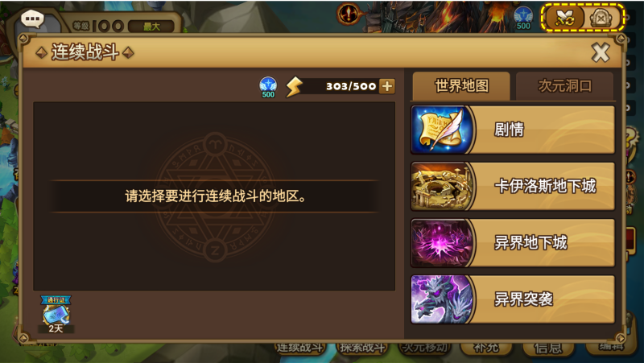644x363 pixels.
Task: Click the 303/500 energy bar
Action: (341, 86)
